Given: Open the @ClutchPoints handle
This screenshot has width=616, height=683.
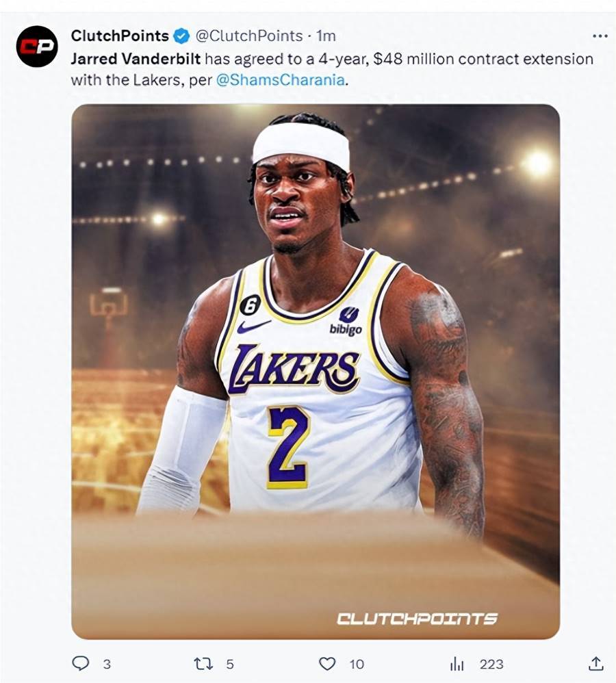Looking at the screenshot, I should point(249,36).
